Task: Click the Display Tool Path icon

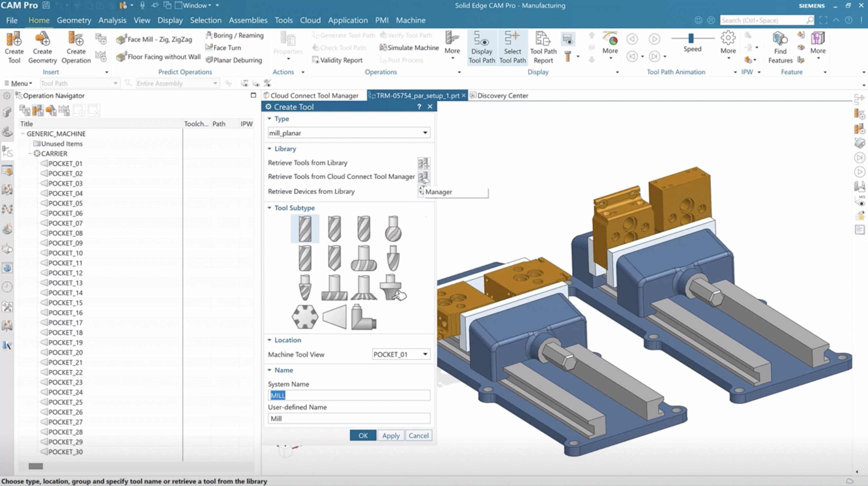Action: (x=482, y=47)
